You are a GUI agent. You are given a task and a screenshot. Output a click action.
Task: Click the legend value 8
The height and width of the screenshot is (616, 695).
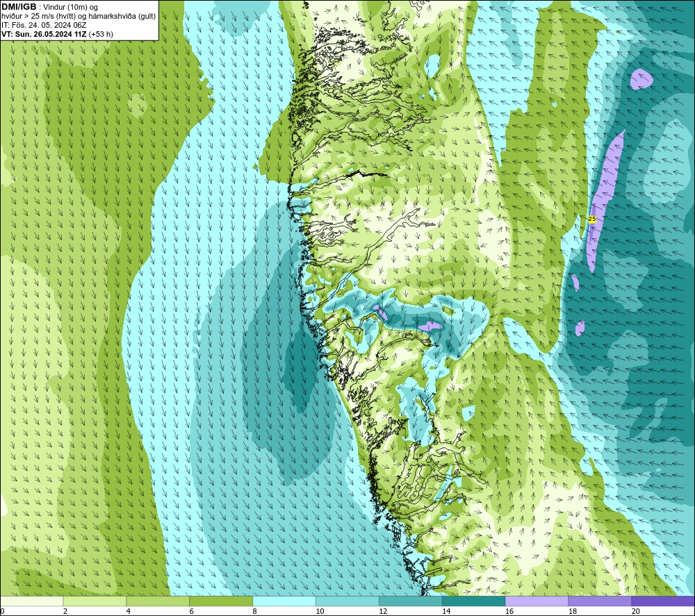pyautogui.click(x=255, y=611)
